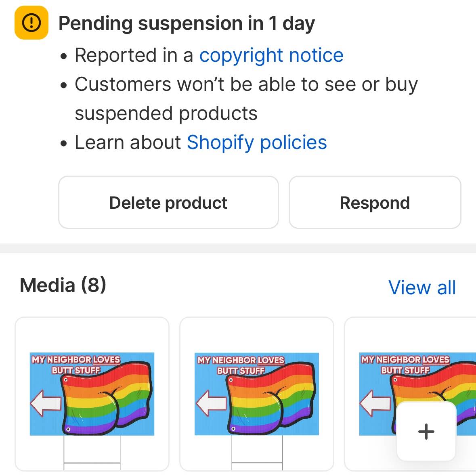Click the sign text in the first thumbnail

(76, 364)
